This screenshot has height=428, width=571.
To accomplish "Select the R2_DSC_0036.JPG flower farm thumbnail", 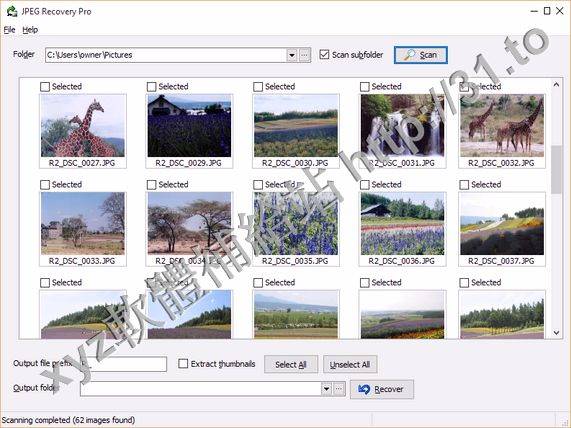I will point(402,224).
